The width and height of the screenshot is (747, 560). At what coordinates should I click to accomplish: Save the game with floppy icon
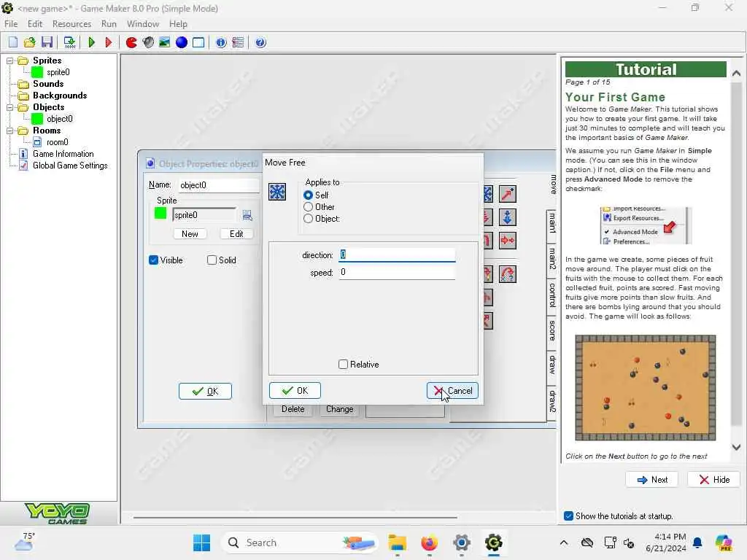point(47,42)
